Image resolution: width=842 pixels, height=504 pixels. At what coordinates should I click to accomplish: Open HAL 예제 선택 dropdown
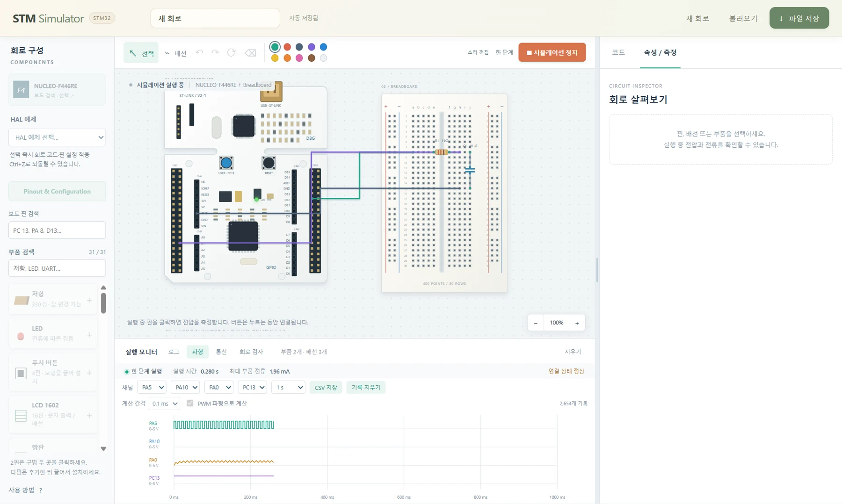(57, 137)
